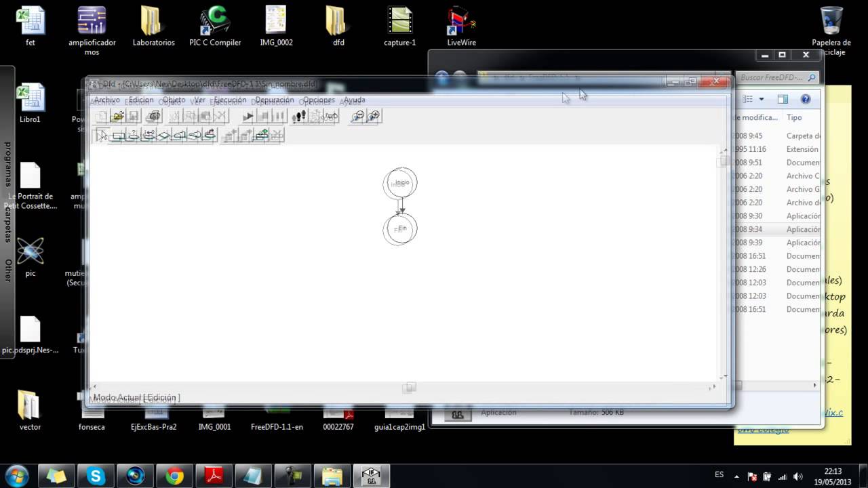868x488 pixels.
Task: Expand the view options dropdown arrow in Explorer
Action: tap(762, 100)
